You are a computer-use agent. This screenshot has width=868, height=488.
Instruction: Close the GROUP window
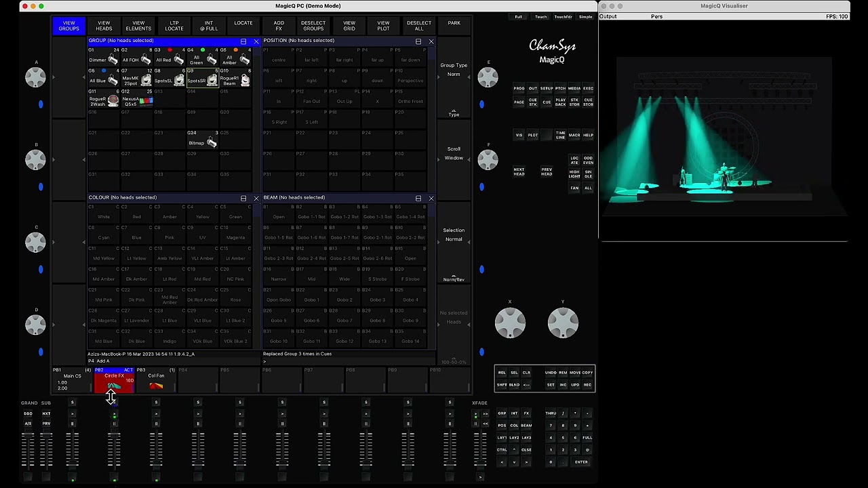click(x=256, y=41)
